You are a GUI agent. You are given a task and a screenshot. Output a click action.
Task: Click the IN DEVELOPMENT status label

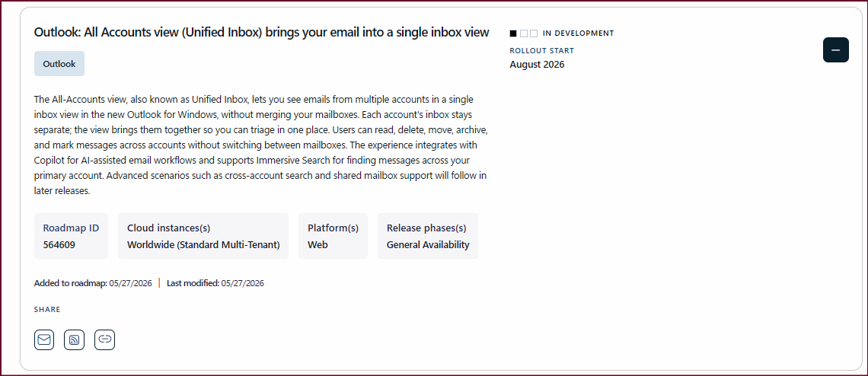point(579,33)
